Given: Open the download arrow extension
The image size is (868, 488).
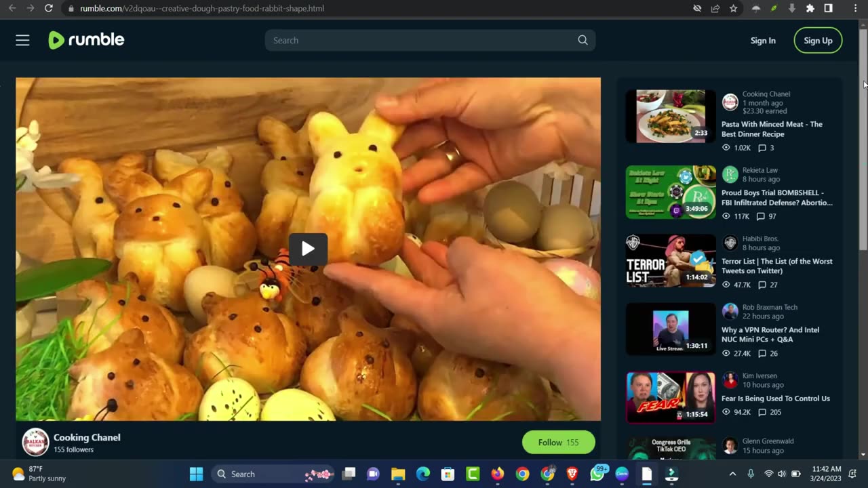Looking at the screenshot, I should tap(791, 8).
